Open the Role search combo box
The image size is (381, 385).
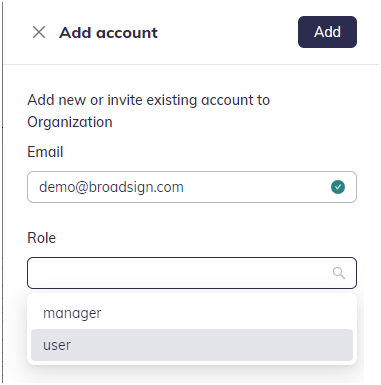(x=192, y=273)
